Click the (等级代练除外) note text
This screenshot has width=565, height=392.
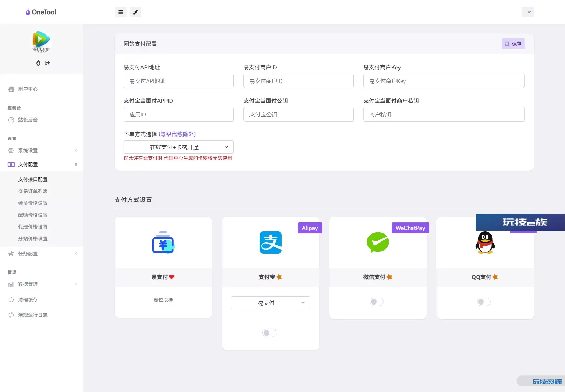click(x=177, y=134)
